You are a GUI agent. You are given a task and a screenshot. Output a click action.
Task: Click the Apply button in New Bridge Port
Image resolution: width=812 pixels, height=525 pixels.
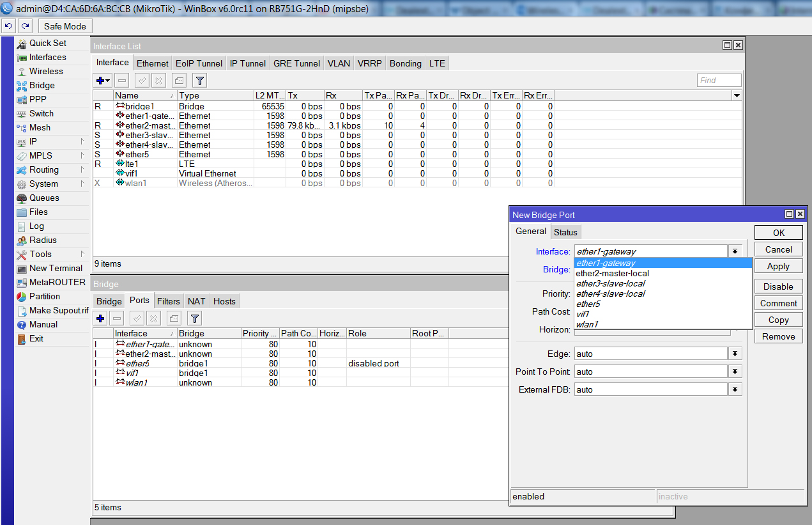click(x=778, y=266)
